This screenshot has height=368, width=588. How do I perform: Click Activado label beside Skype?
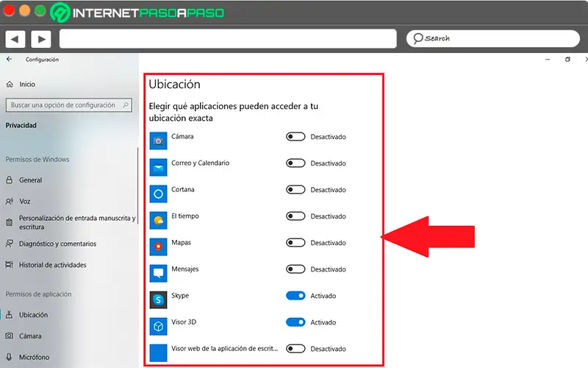323,296
